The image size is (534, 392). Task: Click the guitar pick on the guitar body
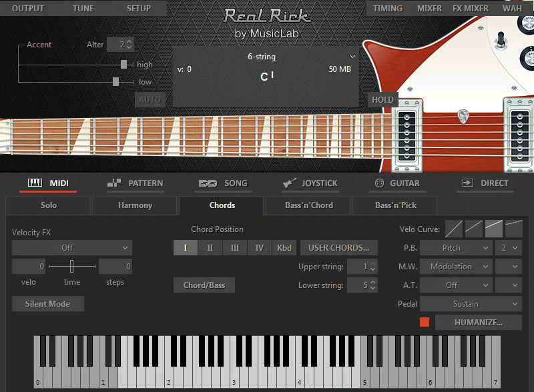463,116
